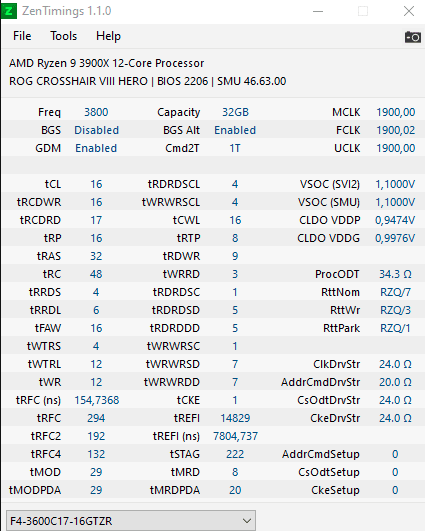This screenshot has width=425, height=531.
Task: Click the AMD Ryzen 9 3900X processor label
Action: point(106,63)
